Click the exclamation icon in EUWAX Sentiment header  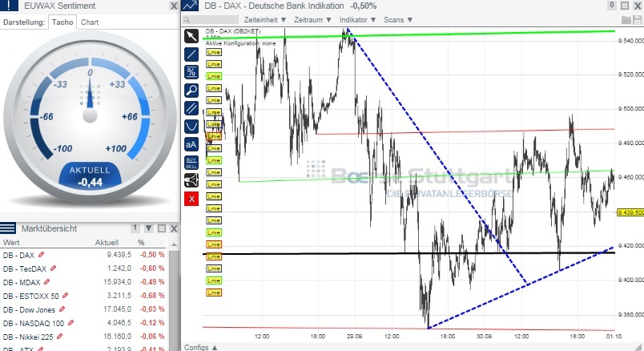pos(9,6)
